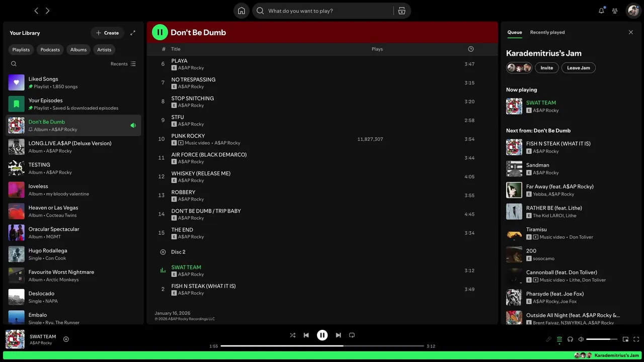Filter library by Artists
Viewport: 644px width, 362px height.
[x=104, y=49]
